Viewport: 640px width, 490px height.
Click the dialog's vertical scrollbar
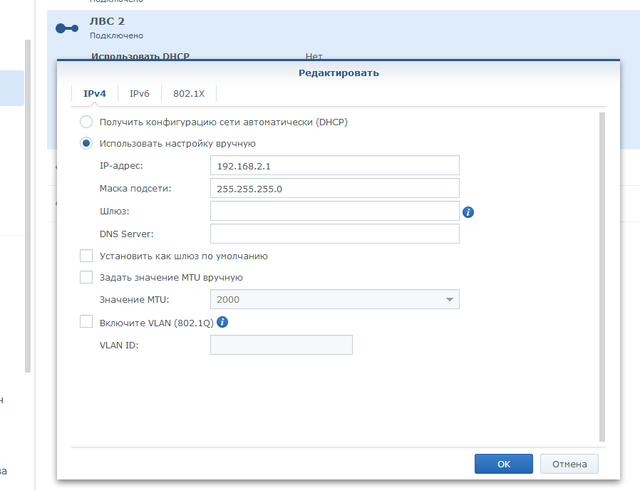602,277
